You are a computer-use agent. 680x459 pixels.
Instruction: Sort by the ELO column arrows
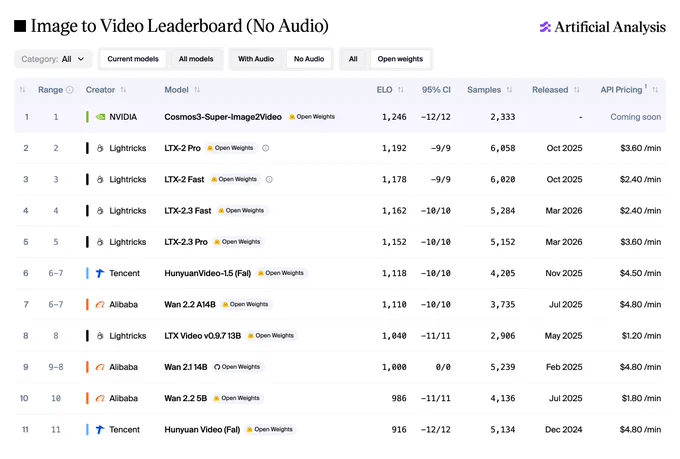400,90
